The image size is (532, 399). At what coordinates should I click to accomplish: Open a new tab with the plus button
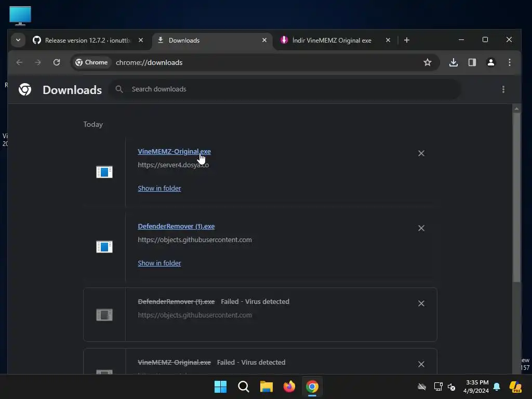click(406, 40)
